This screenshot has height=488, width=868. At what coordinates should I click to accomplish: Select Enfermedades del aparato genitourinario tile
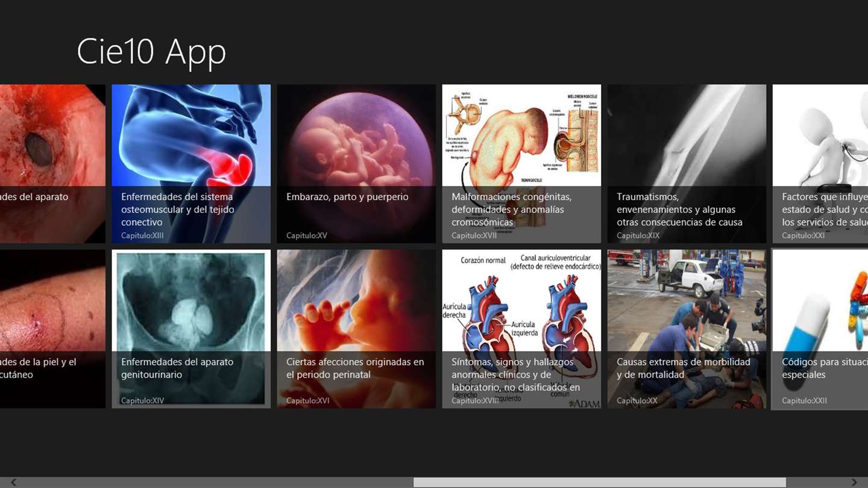(x=191, y=329)
